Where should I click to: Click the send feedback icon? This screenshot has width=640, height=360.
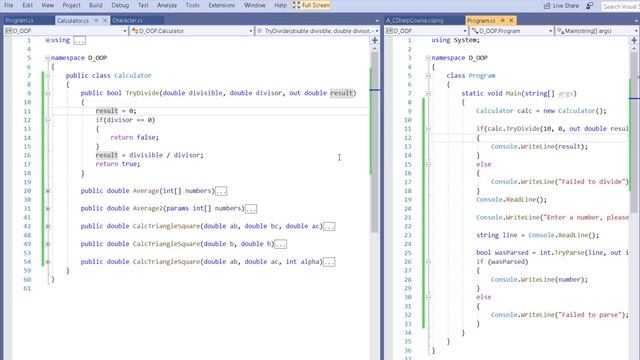(x=590, y=6)
